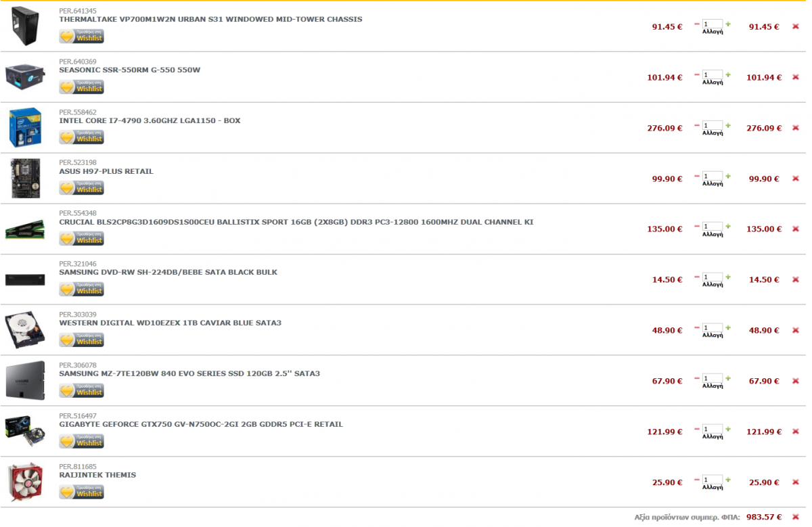Focus the quantity field for Intel Core i7-4790
Image resolution: width=812 pixels, height=527 pixels.
pyautogui.click(x=713, y=125)
